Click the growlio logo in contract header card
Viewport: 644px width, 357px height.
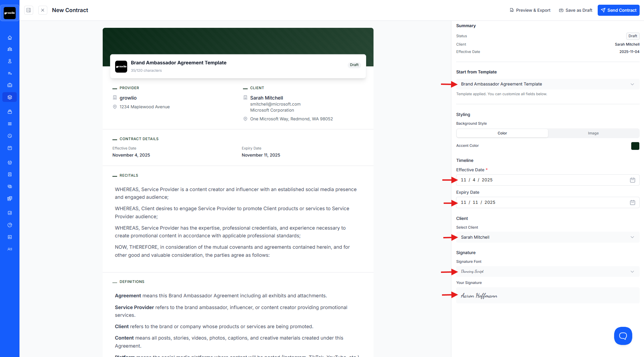pos(121,66)
